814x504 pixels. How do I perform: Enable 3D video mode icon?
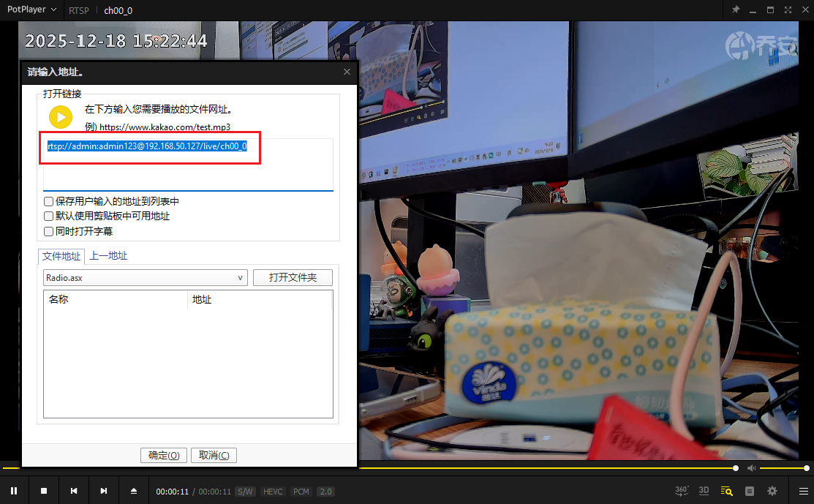click(x=704, y=491)
